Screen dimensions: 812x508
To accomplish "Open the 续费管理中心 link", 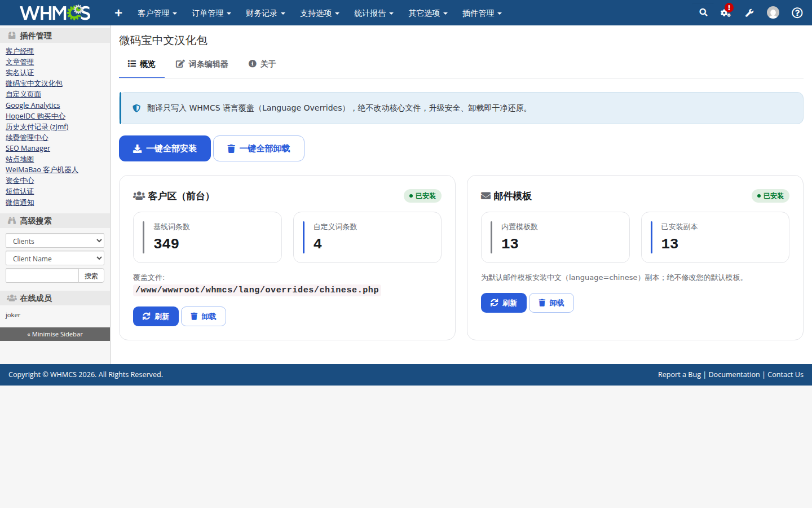I will (27, 137).
